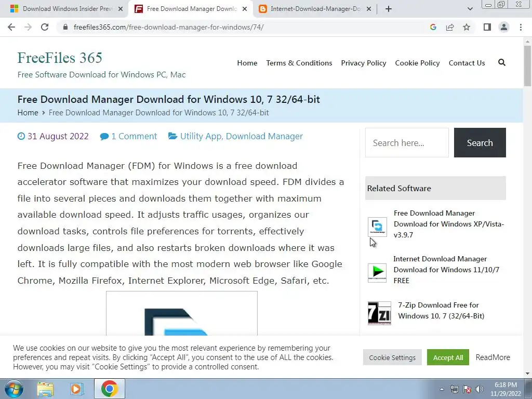Close the Free Download Manager tab
This screenshot has height=399, width=532.
(x=245, y=9)
